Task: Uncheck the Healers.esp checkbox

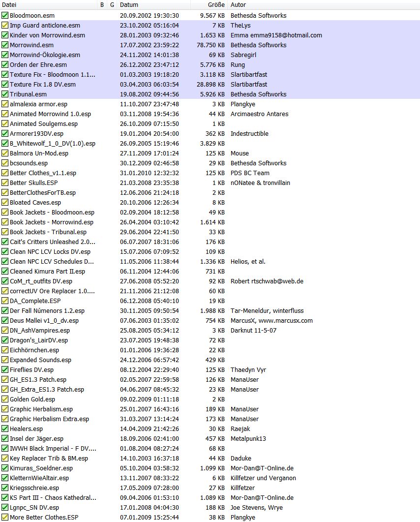Action: tap(5, 429)
